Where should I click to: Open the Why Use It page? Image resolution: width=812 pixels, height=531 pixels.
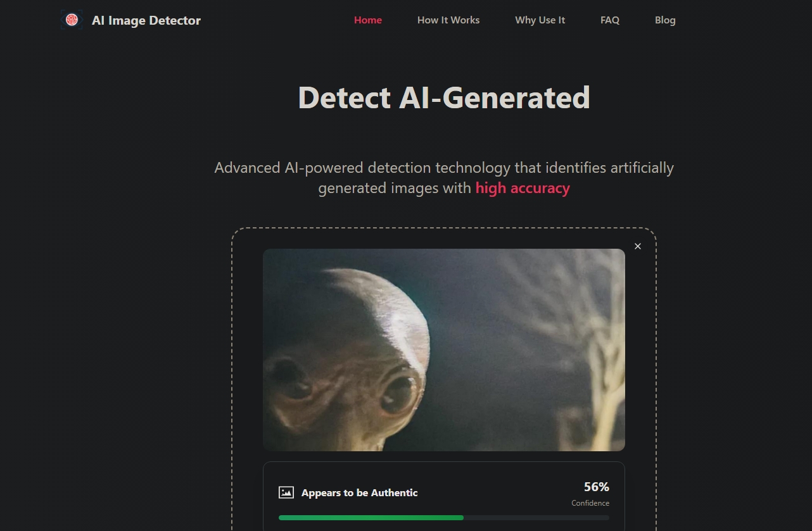540,20
